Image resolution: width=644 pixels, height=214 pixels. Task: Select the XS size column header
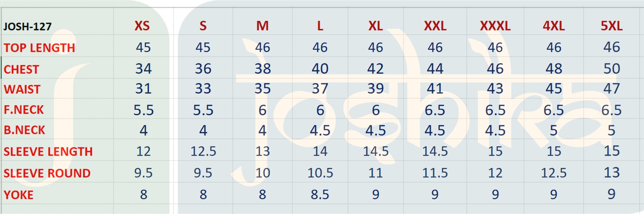tap(142, 26)
